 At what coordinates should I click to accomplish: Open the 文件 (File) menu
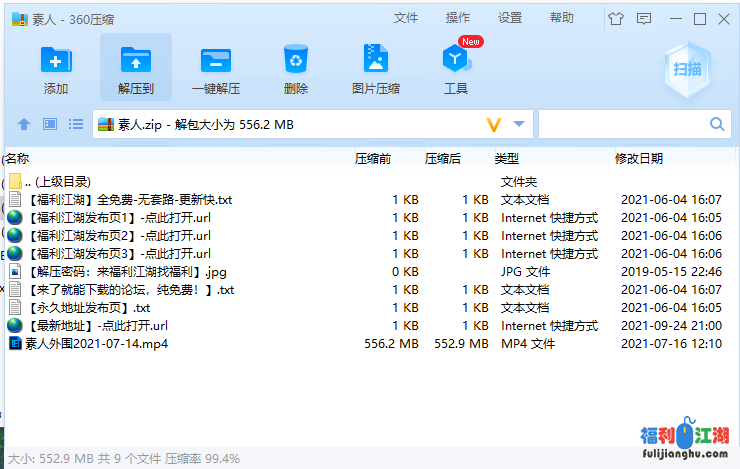[x=405, y=18]
